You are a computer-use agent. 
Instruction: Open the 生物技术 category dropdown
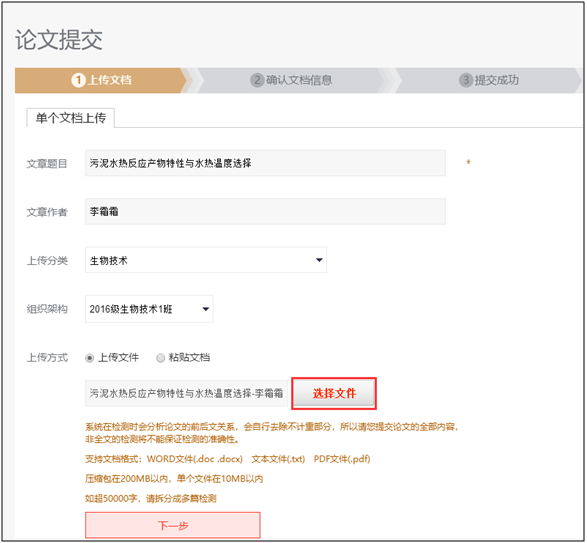pyautogui.click(x=206, y=260)
